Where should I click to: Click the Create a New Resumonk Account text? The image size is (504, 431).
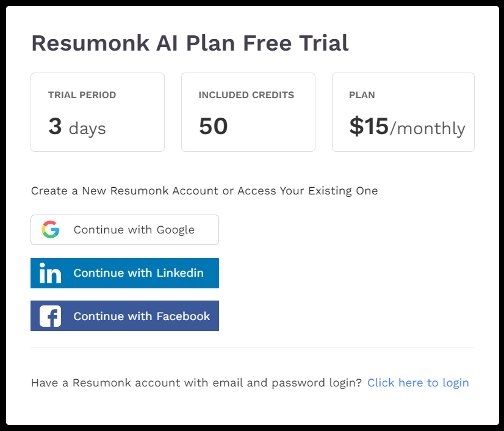[x=204, y=191]
